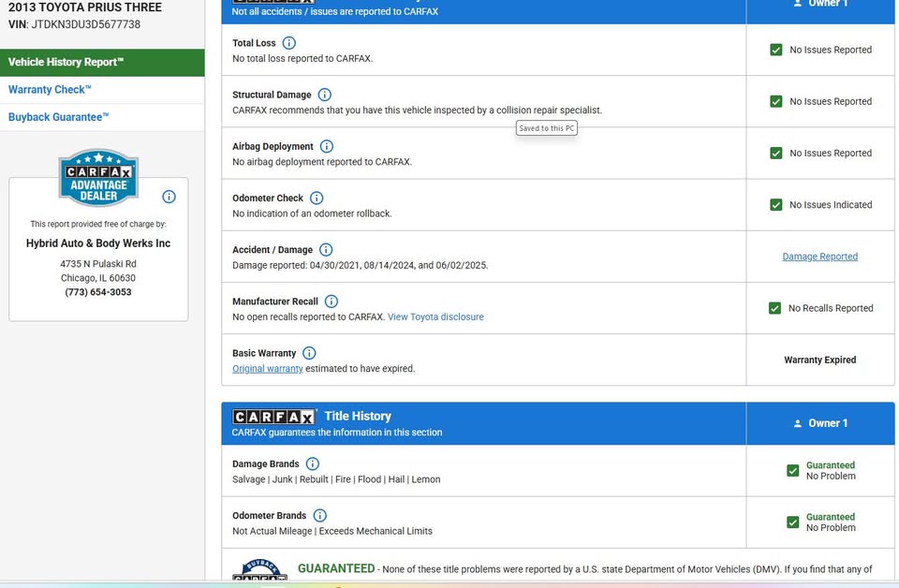The height and width of the screenshot is (588, 899).
Task: Click the CARFAX logo in Title History header
Action: 273,417
